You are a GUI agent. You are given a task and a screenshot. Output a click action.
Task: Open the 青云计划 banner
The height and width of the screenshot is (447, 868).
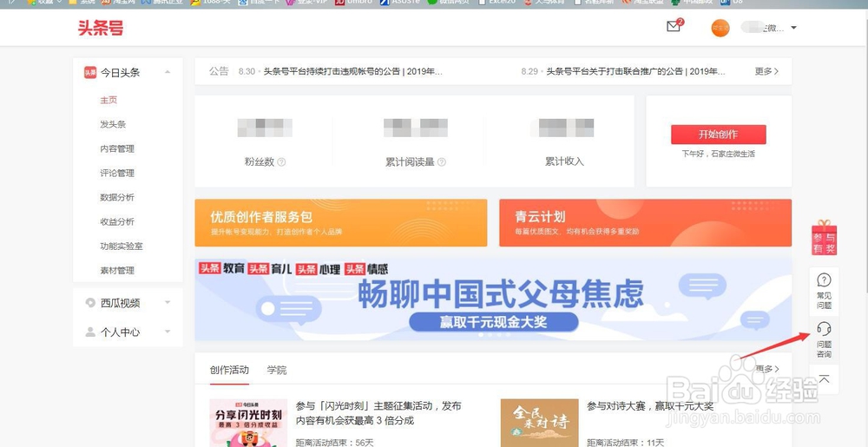point(646,223)
